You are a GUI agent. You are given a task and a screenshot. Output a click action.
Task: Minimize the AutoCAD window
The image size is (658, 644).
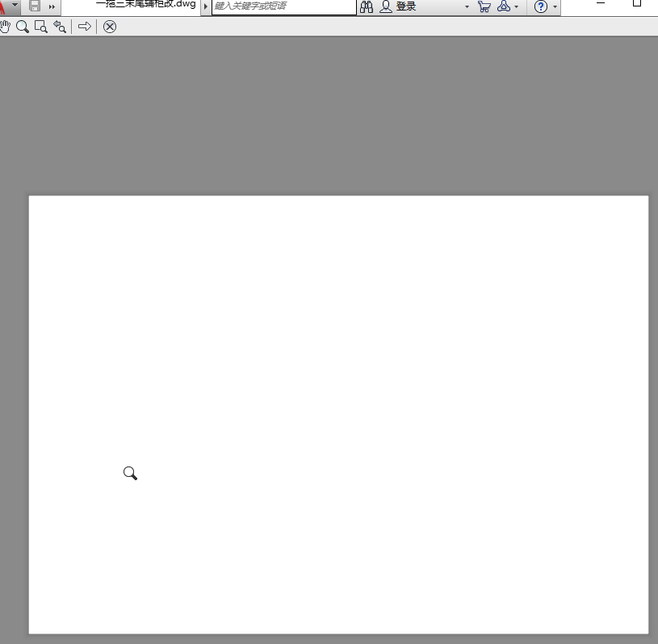601,3
